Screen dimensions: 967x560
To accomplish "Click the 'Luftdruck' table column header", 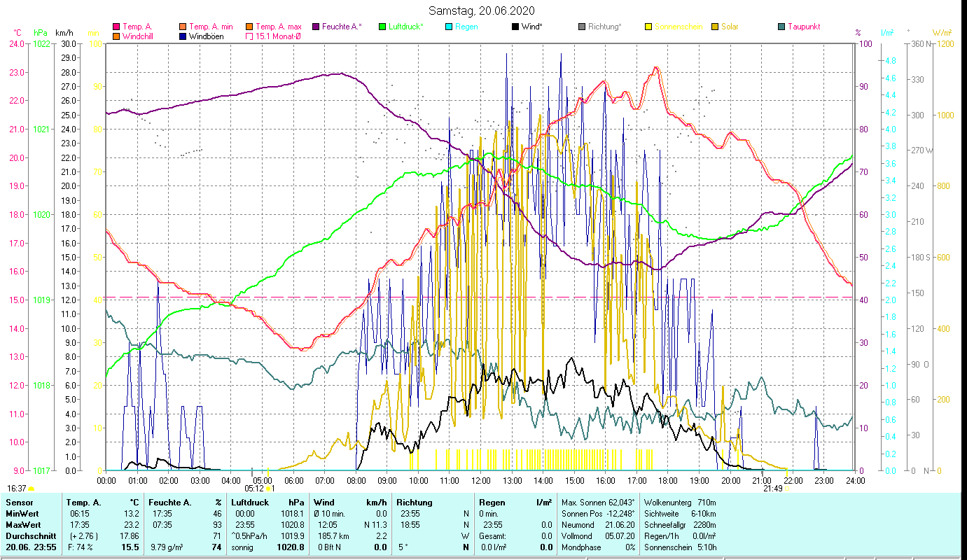I will click(250, 503).
